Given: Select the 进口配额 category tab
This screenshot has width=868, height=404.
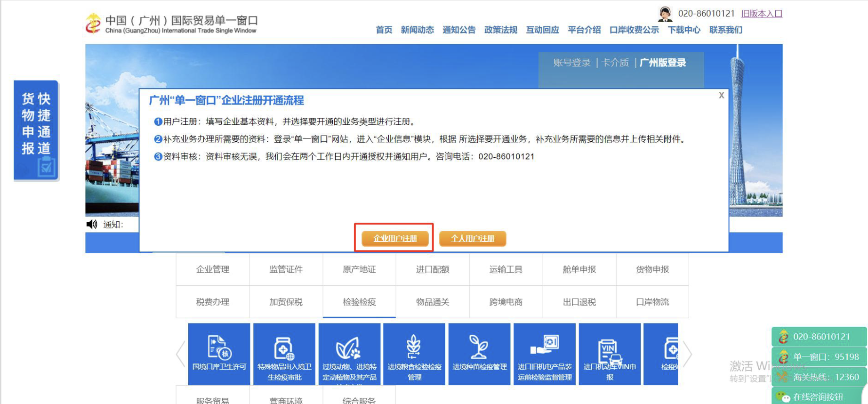Looking at the screenshot, I should (433, 269).
